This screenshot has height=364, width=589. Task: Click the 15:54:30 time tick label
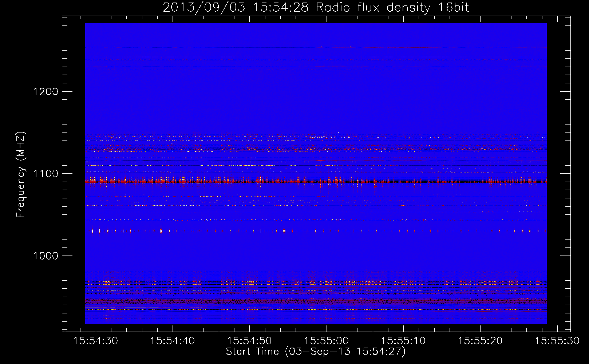coord(96,341)
